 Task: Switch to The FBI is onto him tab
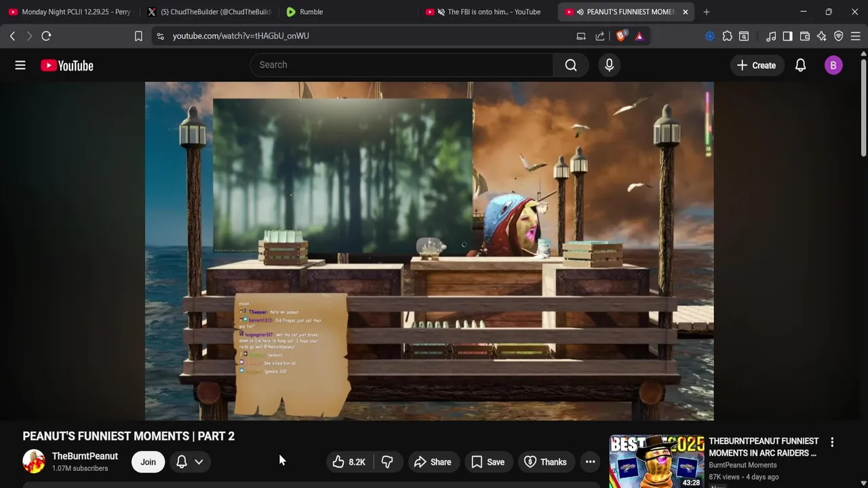[x=488, y=12]
